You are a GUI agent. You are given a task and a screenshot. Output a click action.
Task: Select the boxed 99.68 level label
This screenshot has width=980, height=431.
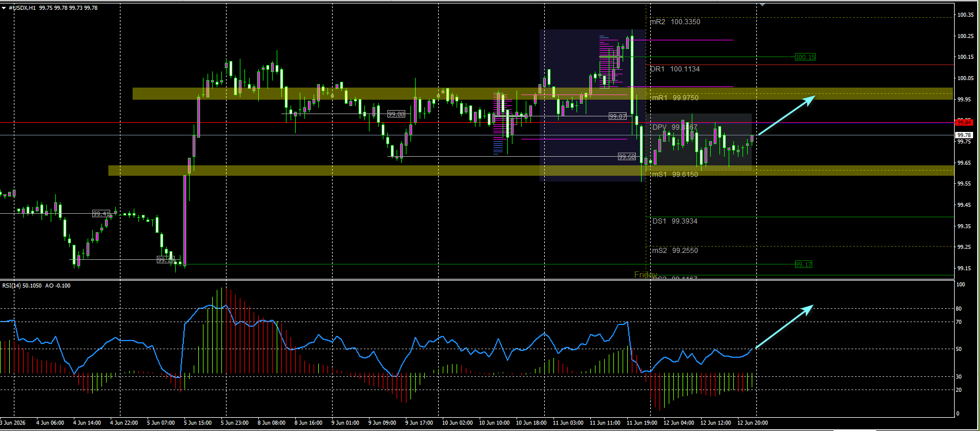click(627, 157)
